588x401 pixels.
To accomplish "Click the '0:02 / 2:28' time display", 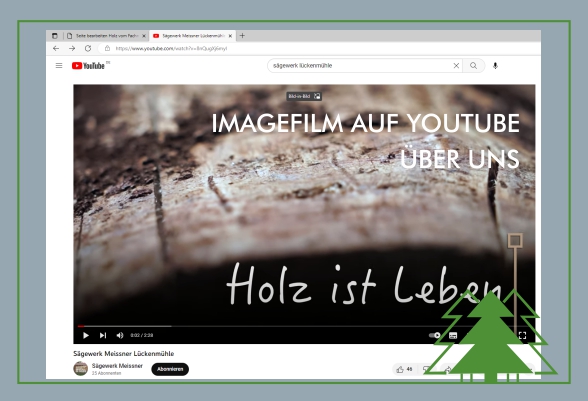I will 141,335.
